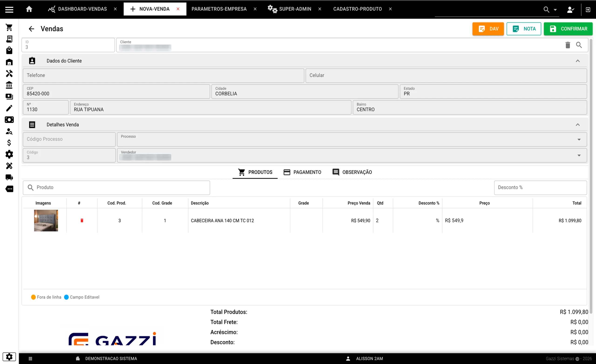The image size is (596, 364).
Task: Collapse the Detalhes Venda section
Action: pos(577,125)
